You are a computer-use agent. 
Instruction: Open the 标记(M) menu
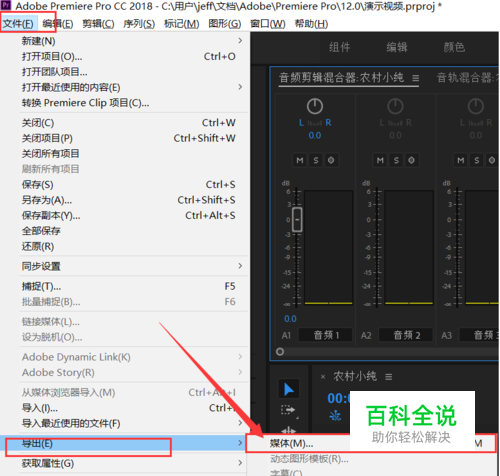pyautogui.click(x=182, y=24)
